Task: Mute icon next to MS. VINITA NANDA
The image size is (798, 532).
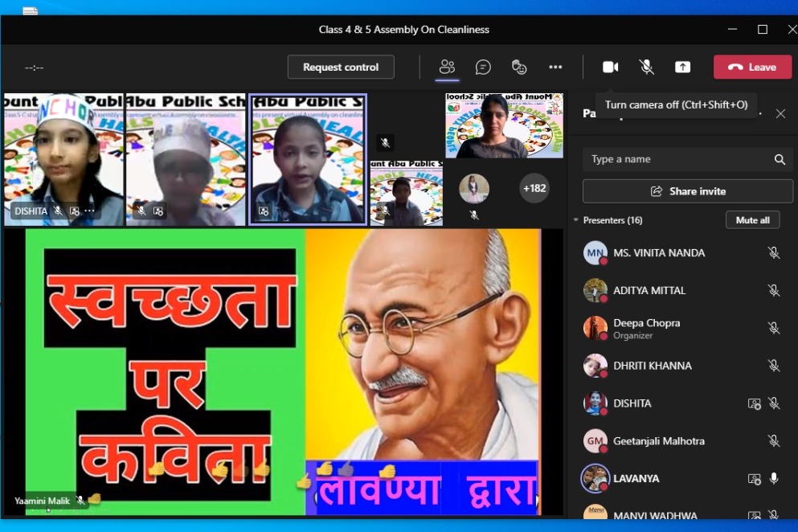Action: [774, 253]
